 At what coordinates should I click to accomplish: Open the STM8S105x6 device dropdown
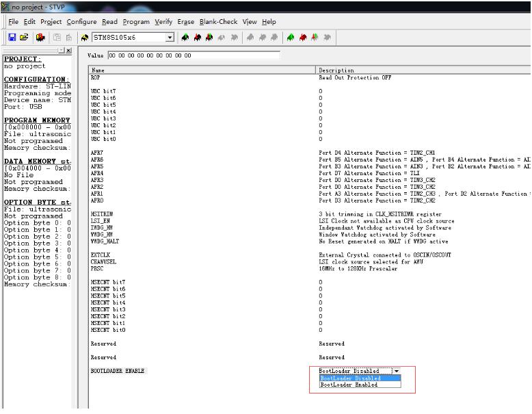(171, 37)
